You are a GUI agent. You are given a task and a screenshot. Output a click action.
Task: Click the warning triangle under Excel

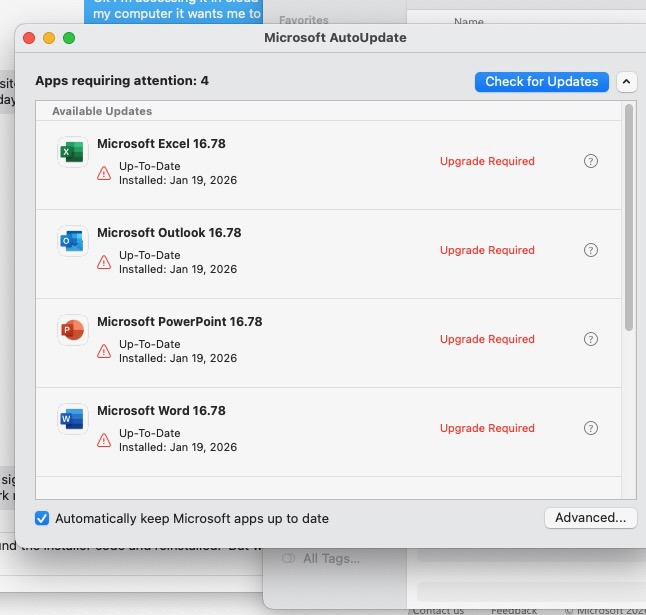tap(104, 173)
